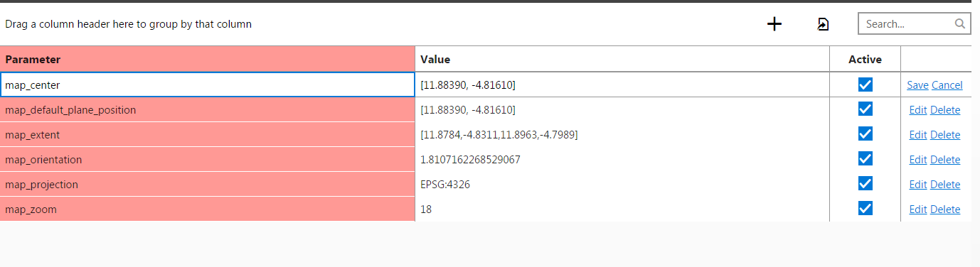Delete the map_zoom row
This screenshot has height=267, width=980.
pos(945,209)
